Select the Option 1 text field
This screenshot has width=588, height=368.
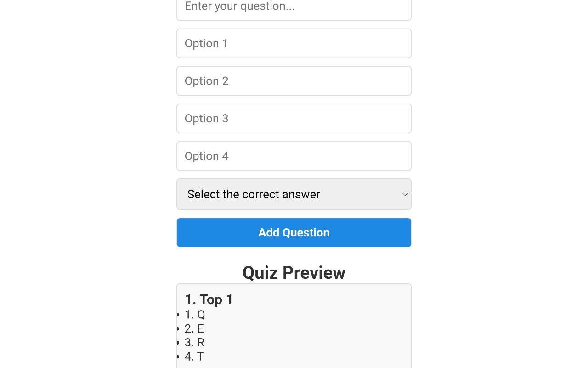(x=294, y=43)
